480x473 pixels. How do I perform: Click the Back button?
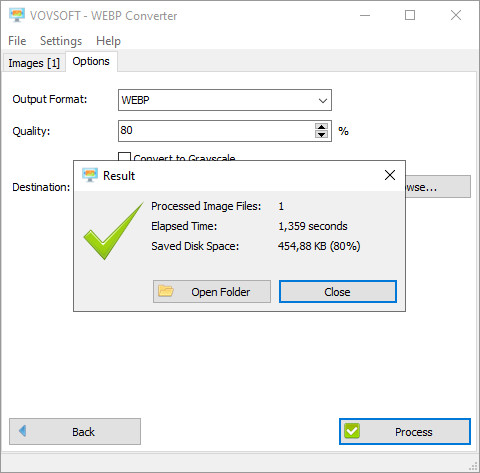(75, 432)
